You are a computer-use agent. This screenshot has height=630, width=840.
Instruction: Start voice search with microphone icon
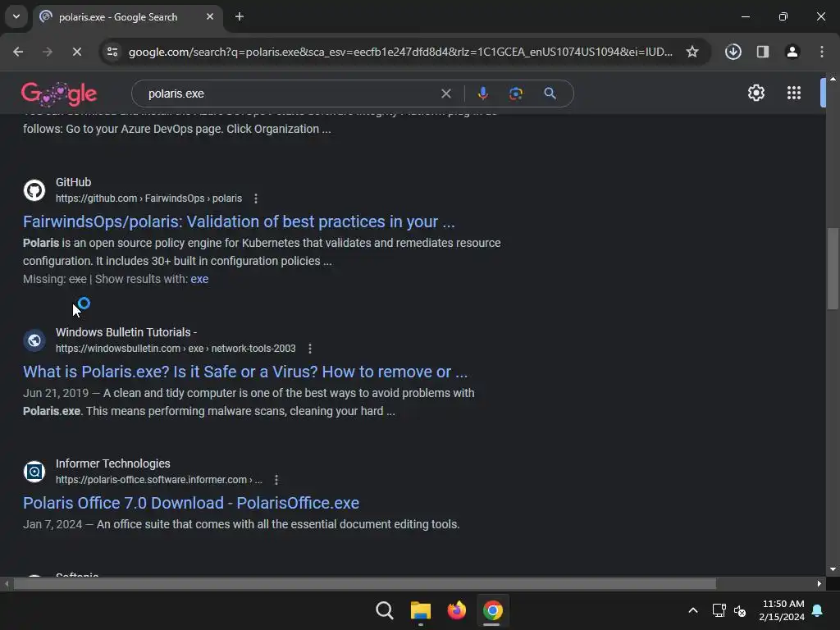coord(482,94)
